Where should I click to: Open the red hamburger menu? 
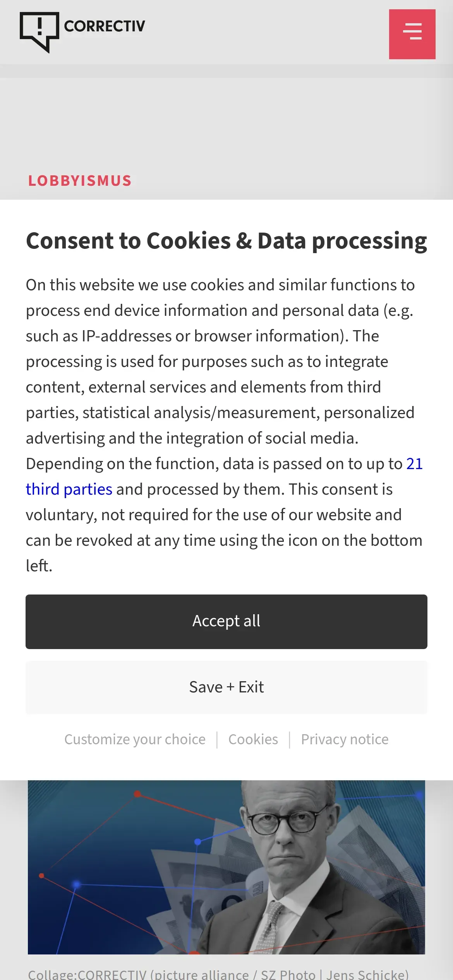(412, 34)
